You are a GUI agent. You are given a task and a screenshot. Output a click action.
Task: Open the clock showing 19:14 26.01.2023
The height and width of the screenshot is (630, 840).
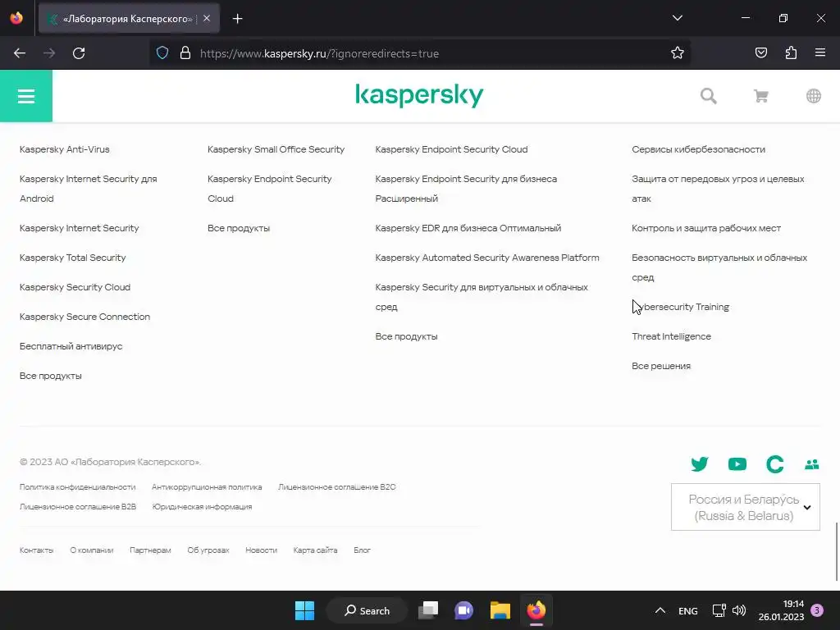[781, 610]
